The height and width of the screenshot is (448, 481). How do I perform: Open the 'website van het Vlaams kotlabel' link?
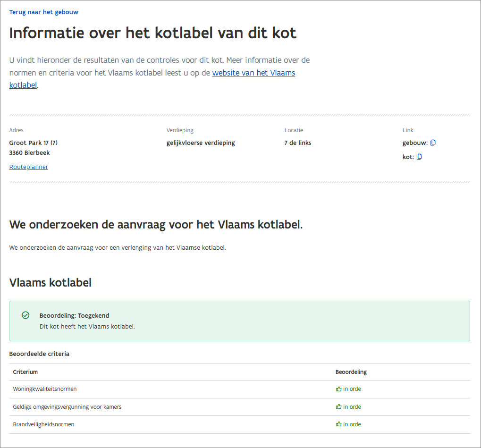253,73
